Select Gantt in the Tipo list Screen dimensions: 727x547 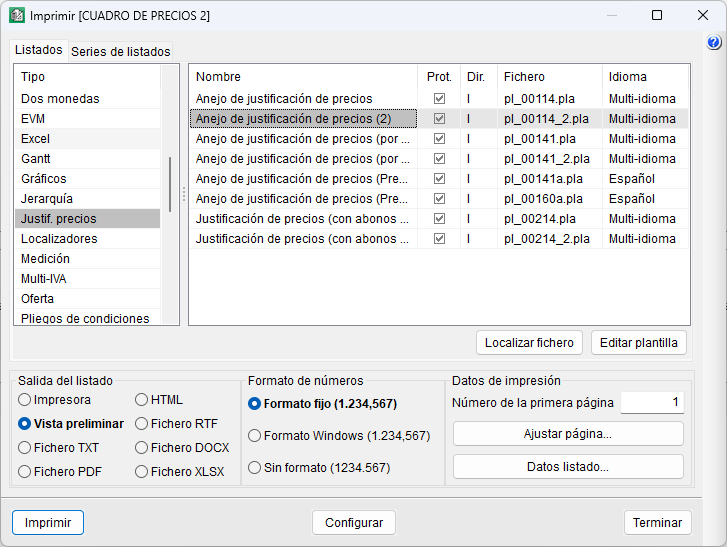click(x=36, y=159)
